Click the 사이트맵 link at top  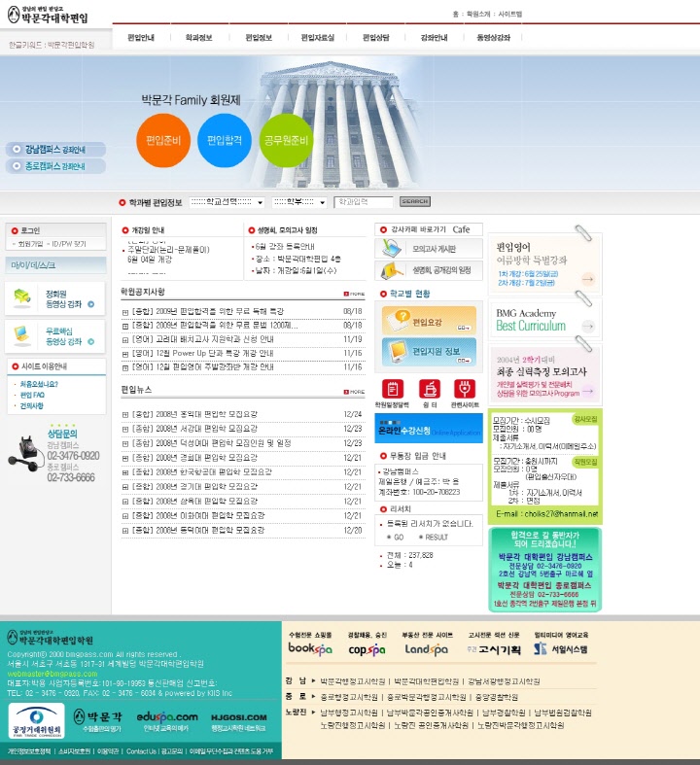point(510,15)
